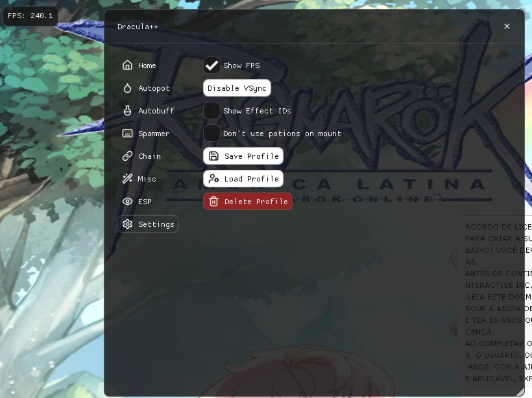Image resolution: width=532 pixels, height=398 pixels.
Task: Close the Dracula++ window
Action: pos(507,27)
